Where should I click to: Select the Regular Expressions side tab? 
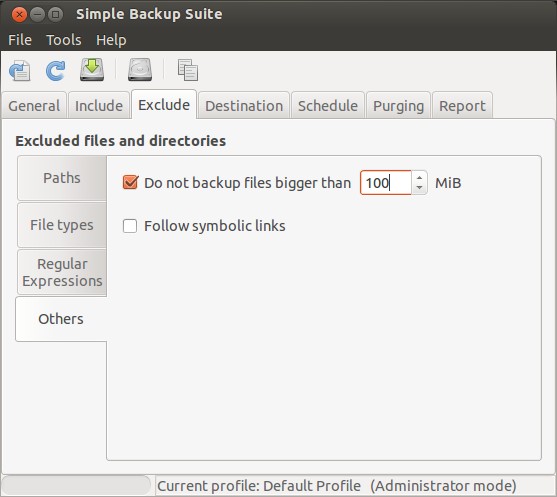click(x=62, y=272)
